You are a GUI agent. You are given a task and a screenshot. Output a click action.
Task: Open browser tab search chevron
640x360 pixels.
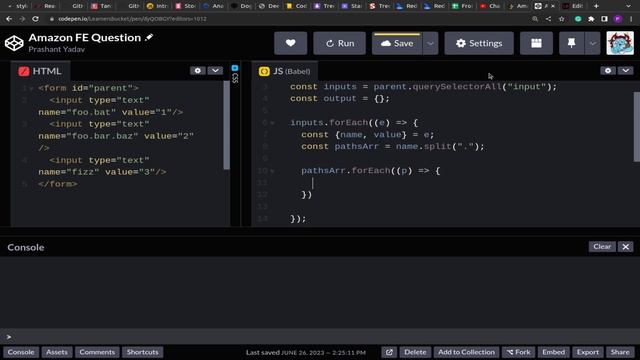tap(628, 6)
